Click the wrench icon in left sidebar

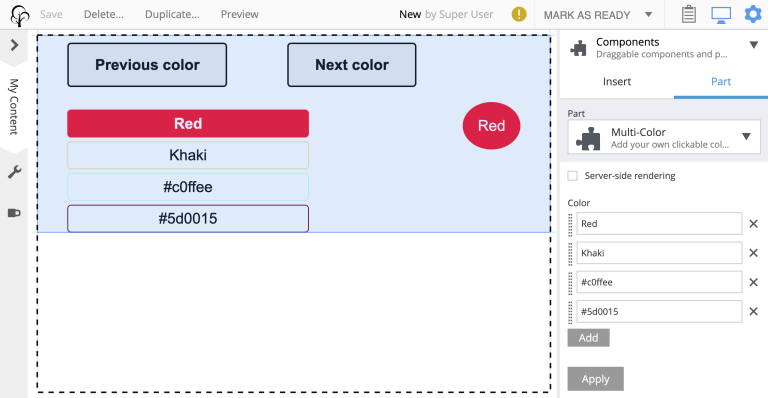click(14, 172)
